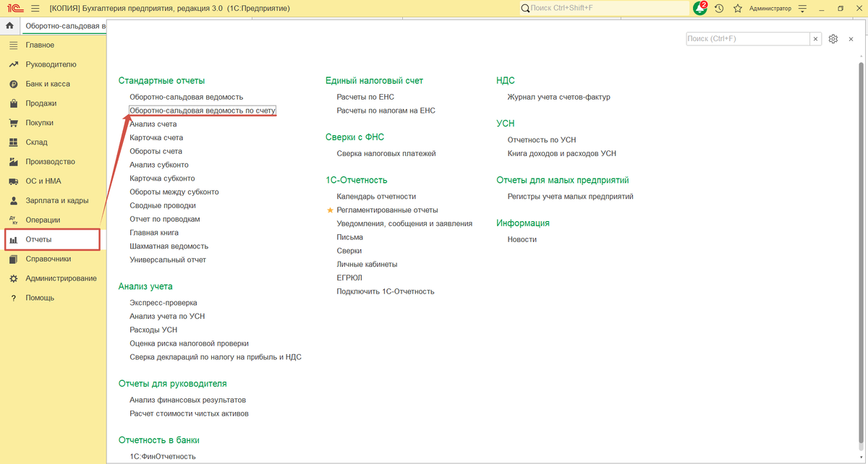The width and height of the screenshot is (868, 464).
Task: Click the Поиск (Ctrl+F) field
Action: click(x=748, y=39)
